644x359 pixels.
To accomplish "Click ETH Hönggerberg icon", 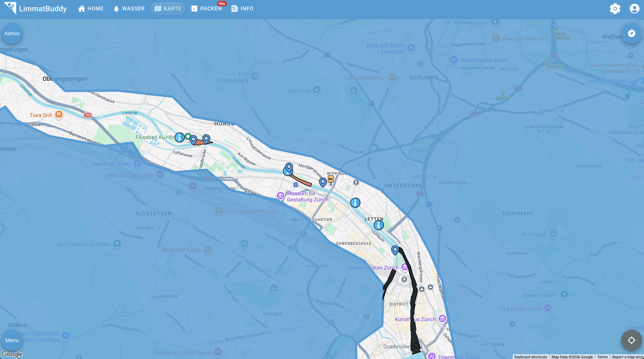I will (x=255, y=77).
